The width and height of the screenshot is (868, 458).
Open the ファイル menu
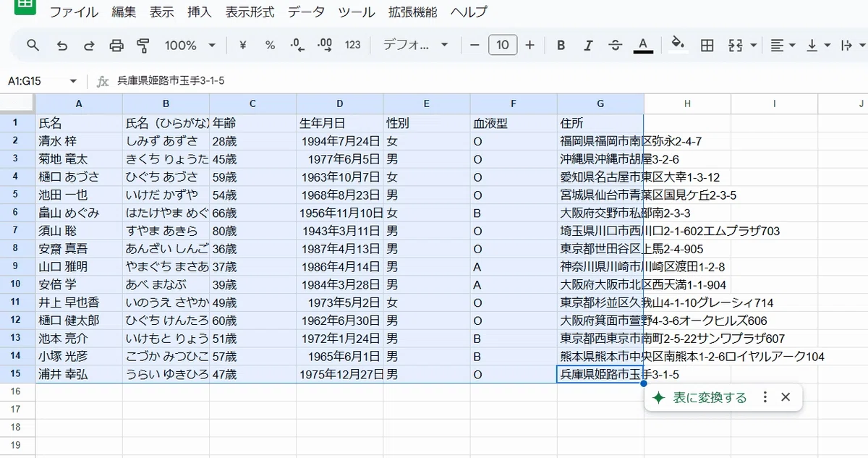(x=74, y=12)
